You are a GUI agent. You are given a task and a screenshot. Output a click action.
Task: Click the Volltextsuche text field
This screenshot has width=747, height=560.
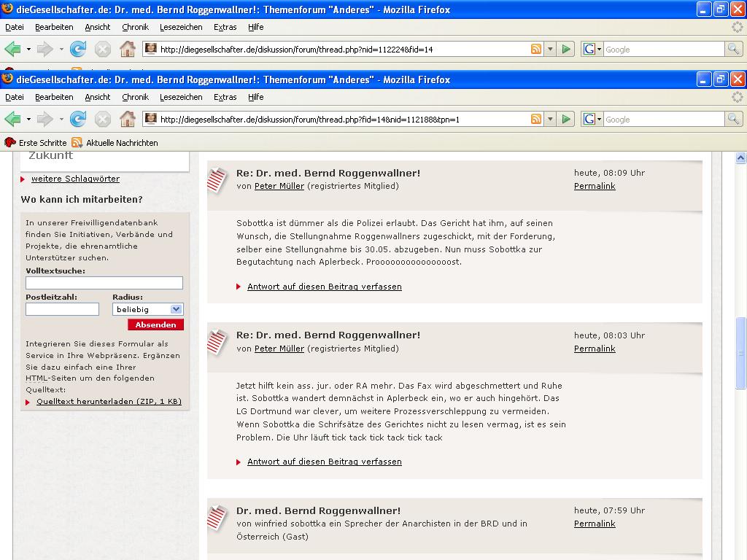click(x=104, y=283)
